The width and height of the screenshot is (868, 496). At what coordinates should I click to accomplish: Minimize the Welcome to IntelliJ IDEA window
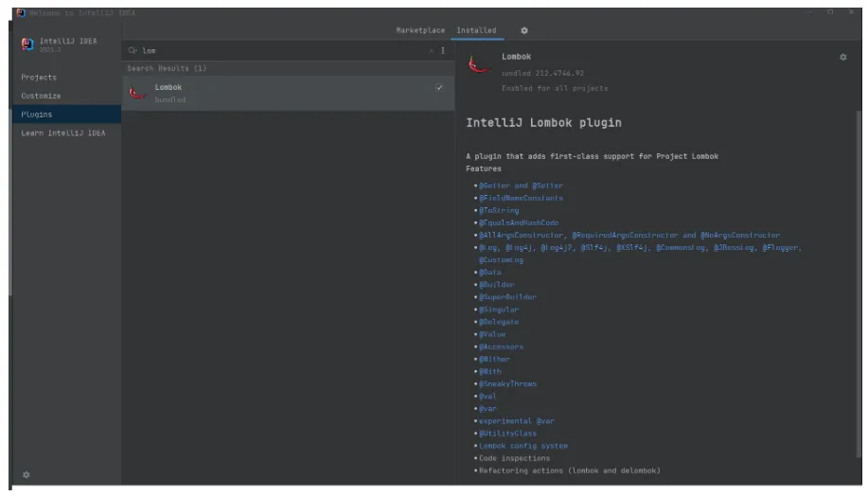809,12
